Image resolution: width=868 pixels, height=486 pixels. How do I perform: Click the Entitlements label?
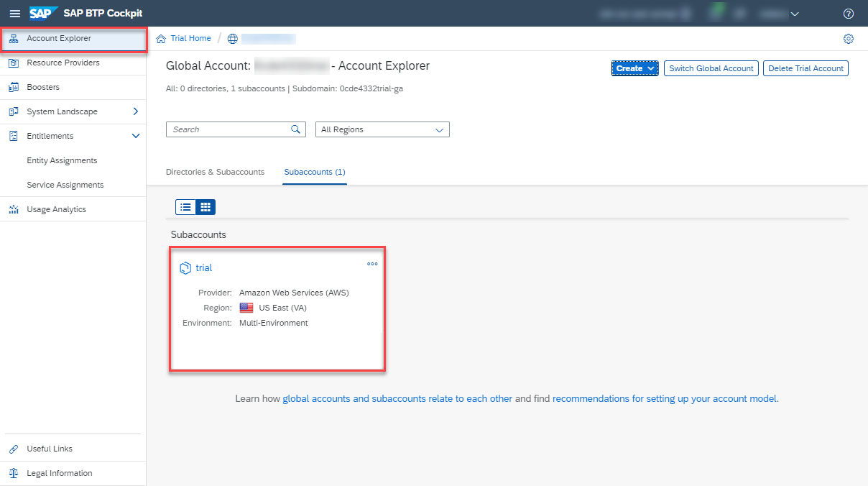[50, 136]
